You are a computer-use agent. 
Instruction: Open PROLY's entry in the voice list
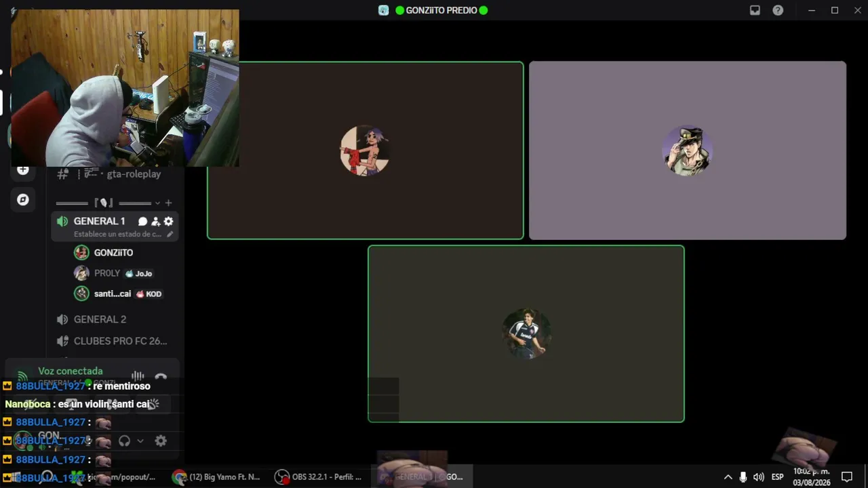coord(115,273)
